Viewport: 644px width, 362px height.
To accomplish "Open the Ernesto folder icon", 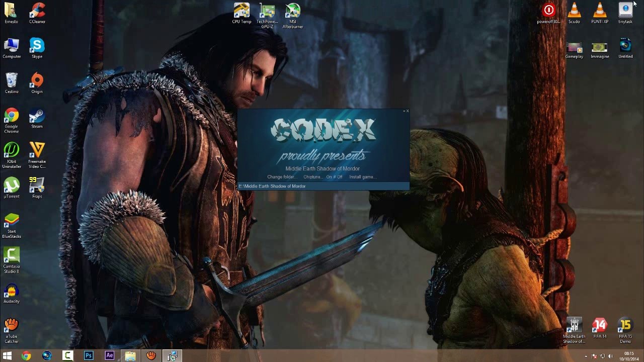I will pyautogui.click(x=11, y=13).
